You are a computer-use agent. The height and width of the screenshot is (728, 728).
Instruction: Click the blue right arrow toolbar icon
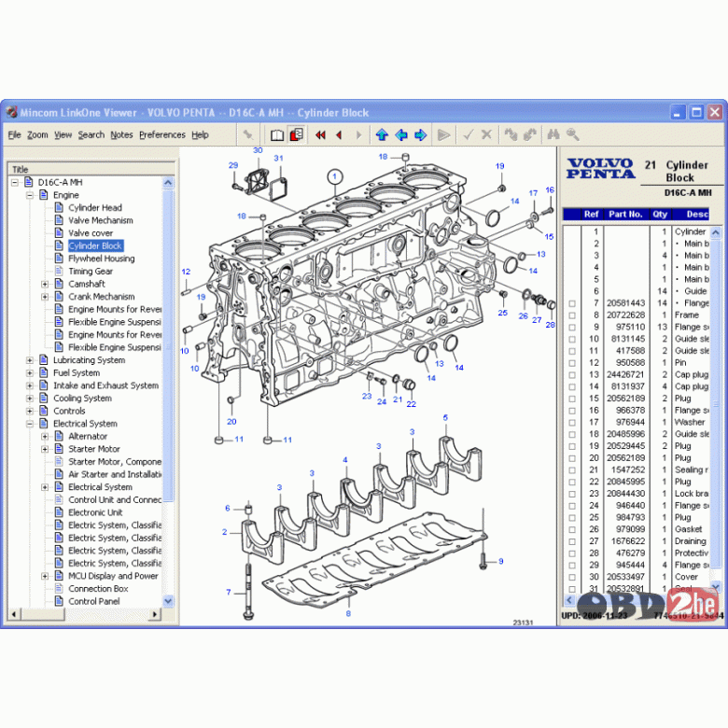pyautogui.click(x=421, y=135)
